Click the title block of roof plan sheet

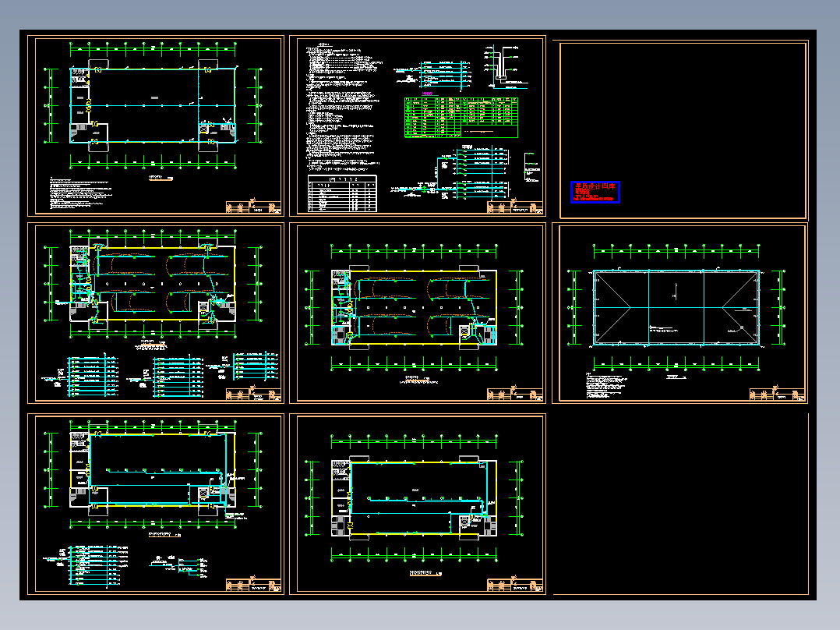pos(777,394)
